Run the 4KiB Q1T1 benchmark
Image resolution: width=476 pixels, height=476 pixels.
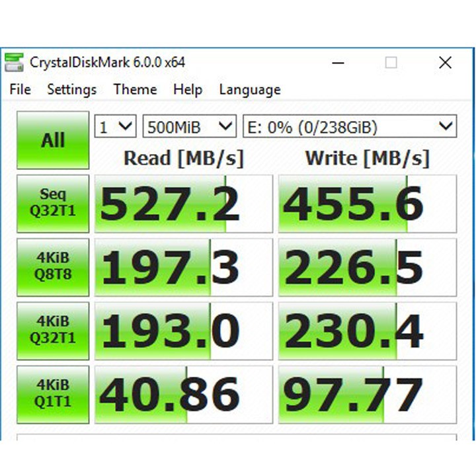[x=53, y=394]
